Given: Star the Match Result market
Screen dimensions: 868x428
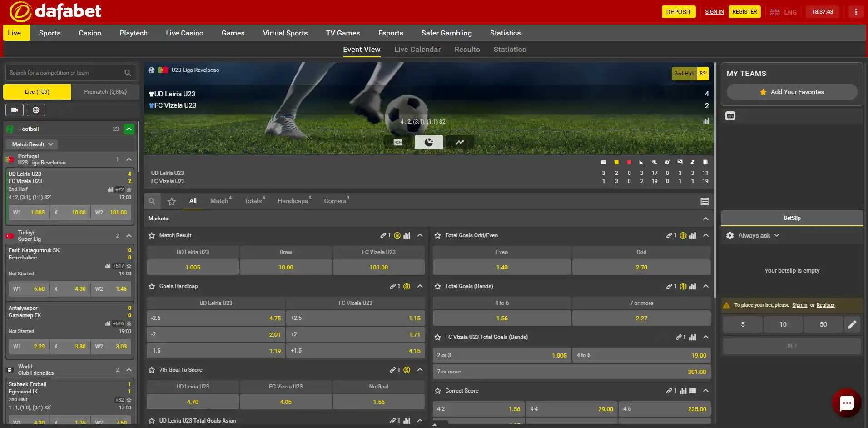Looking at the screenshot, I should point(152,235).
